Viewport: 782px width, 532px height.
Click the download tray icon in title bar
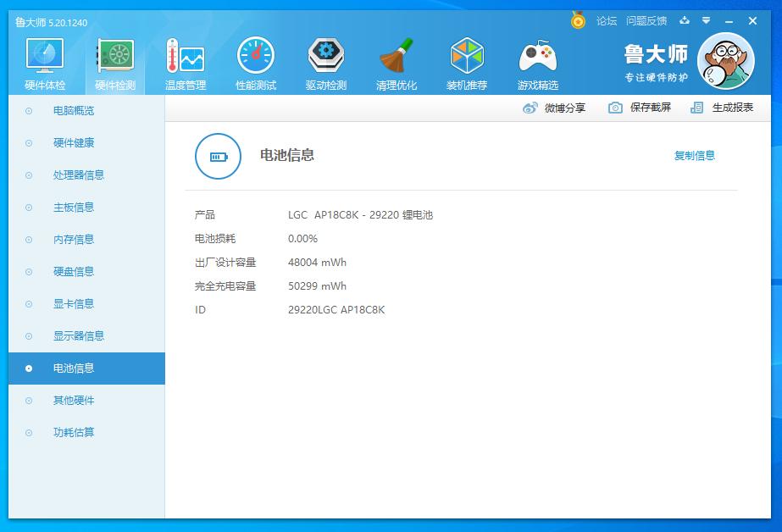685,21
